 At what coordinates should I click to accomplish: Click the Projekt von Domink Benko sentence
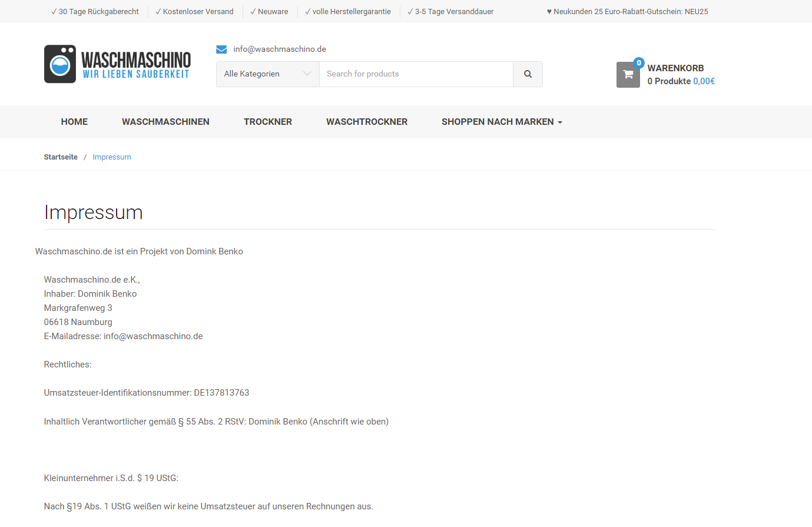139,251
